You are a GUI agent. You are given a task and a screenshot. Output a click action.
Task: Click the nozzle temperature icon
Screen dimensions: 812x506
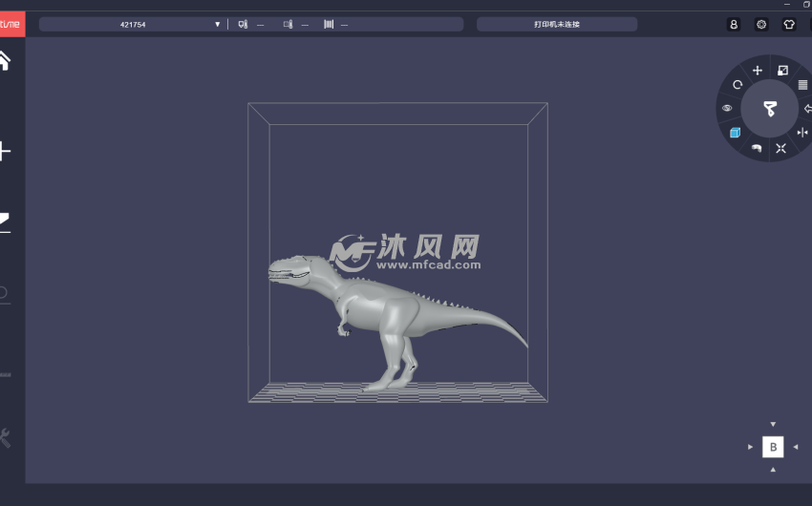[243, 24]
